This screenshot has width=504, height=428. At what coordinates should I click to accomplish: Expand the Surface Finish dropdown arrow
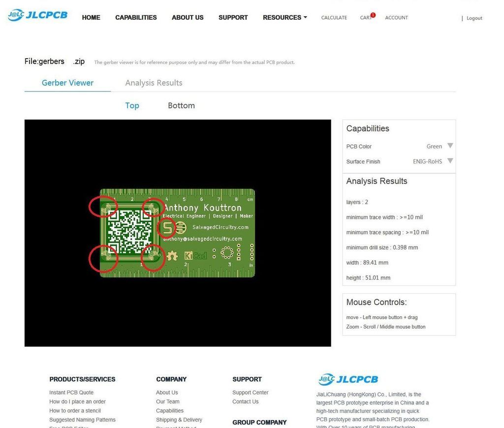[x=450, y=161]
